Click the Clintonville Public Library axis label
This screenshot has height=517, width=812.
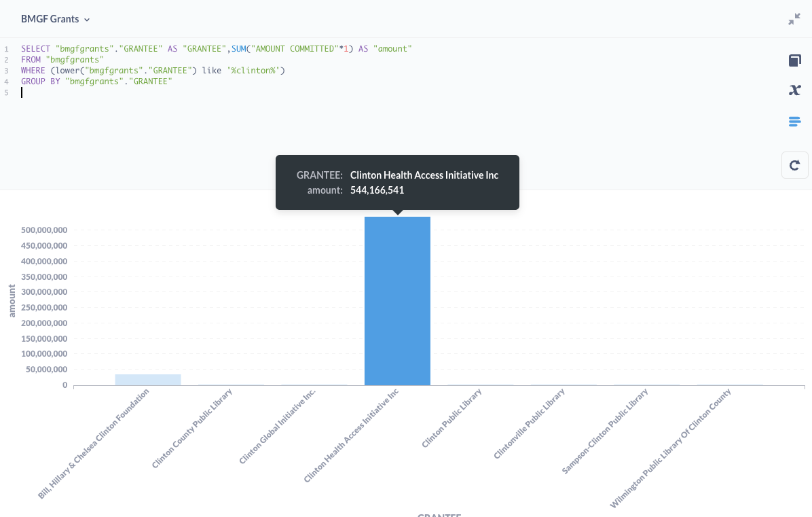[x=529, y=424]
